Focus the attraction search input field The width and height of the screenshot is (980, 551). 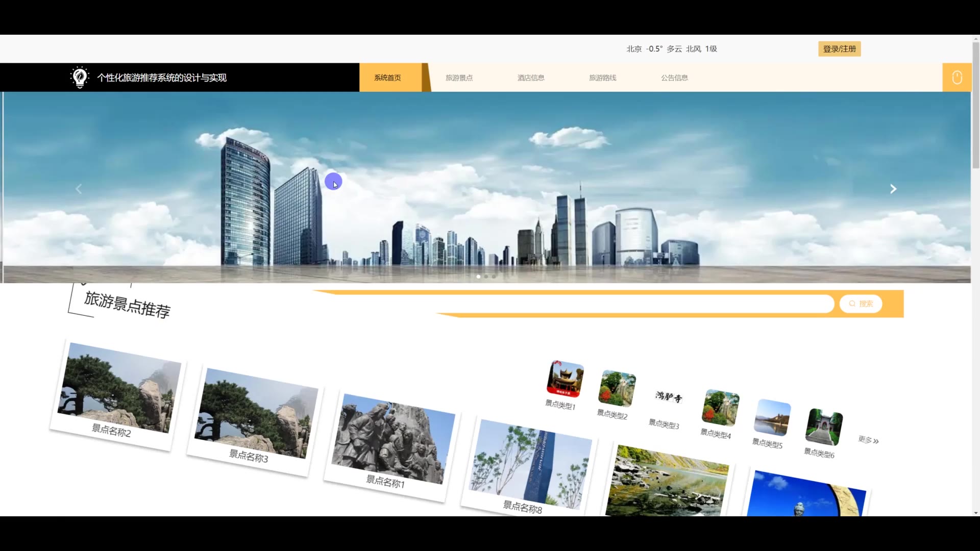click(x=633, y=304)
